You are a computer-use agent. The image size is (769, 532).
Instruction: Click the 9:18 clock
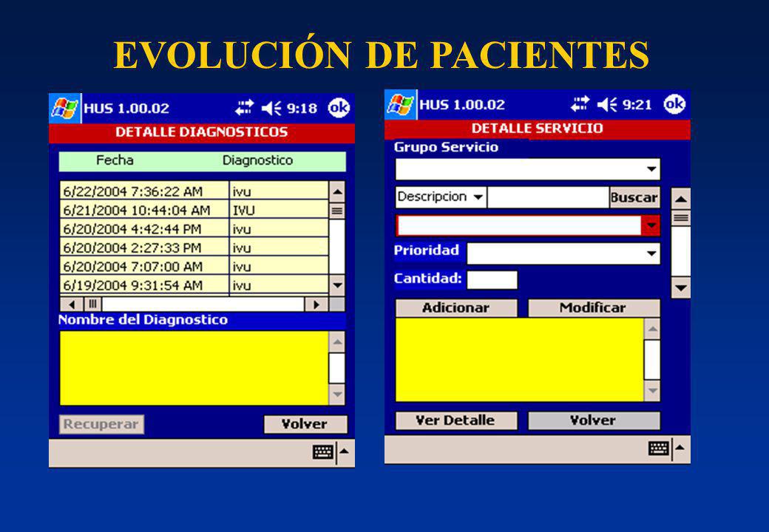point(302,109)
